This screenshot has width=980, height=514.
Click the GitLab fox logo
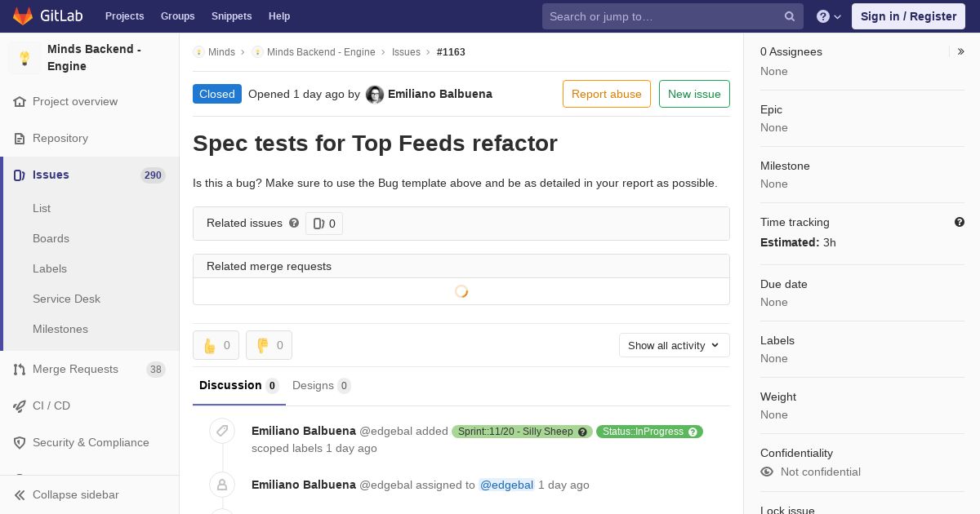(23, 16)
